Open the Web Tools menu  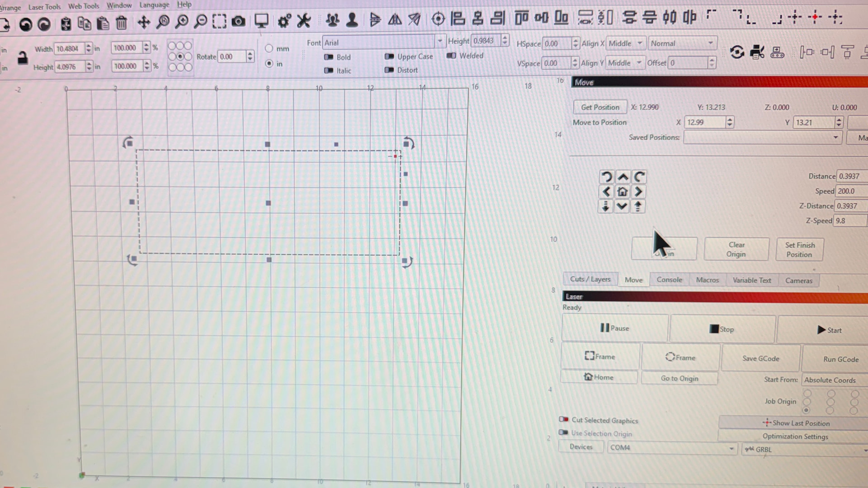point(84,6)
